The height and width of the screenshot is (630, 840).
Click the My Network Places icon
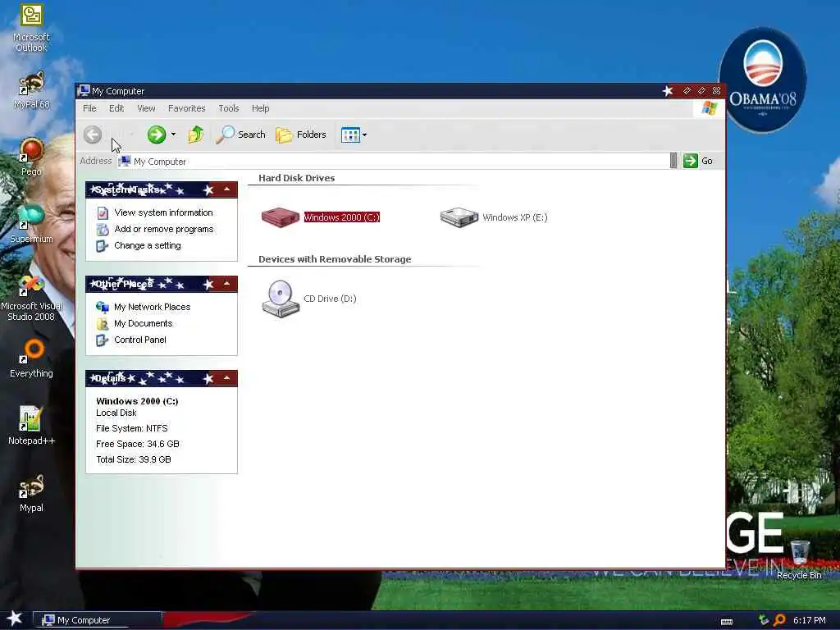click(103, 307)
